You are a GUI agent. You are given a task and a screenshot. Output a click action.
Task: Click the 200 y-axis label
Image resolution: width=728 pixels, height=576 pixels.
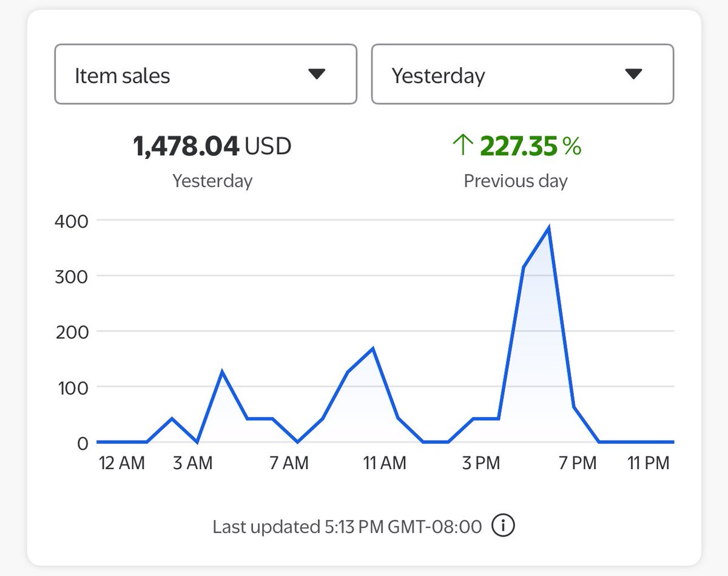pyautogui.click(x=71, y=331)
